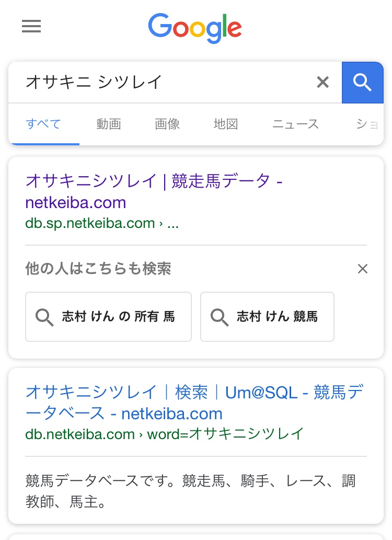Click the Google logo

(195, 28)
